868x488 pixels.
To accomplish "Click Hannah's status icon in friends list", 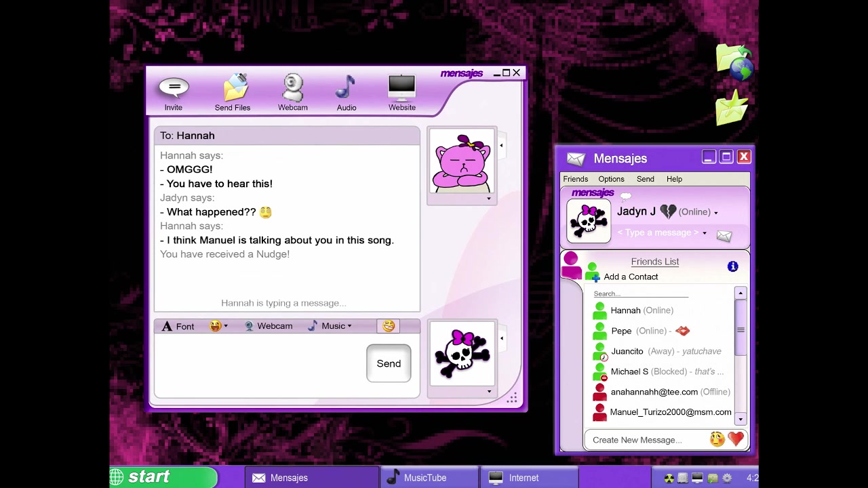I will pyautogui.click(x=599, y=310).
